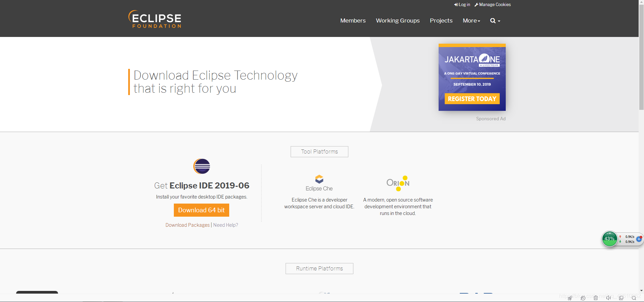Click the clock-like icon in bottom bar
This screenshot has height=302, width=644.
(583, 298)
